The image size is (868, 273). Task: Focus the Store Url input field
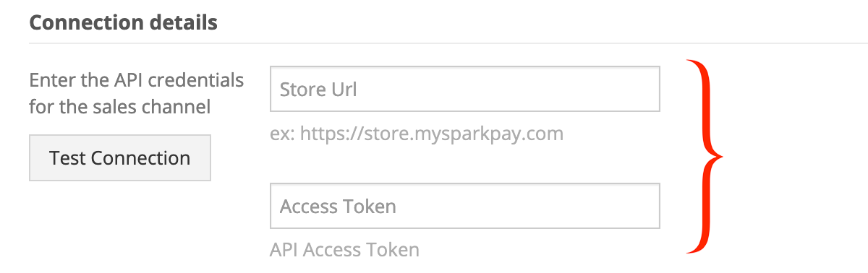point(465,89)
